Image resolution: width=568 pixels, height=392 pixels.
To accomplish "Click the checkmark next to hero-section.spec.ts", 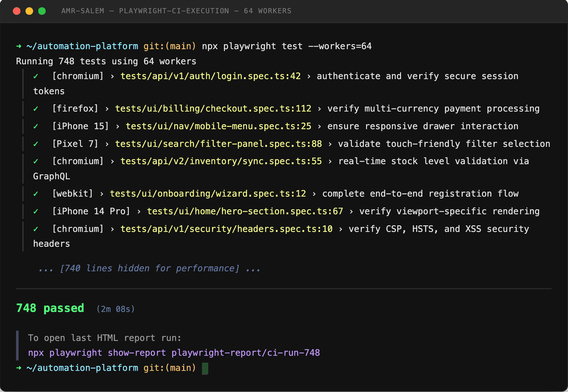I will click(x=36, y=211).
